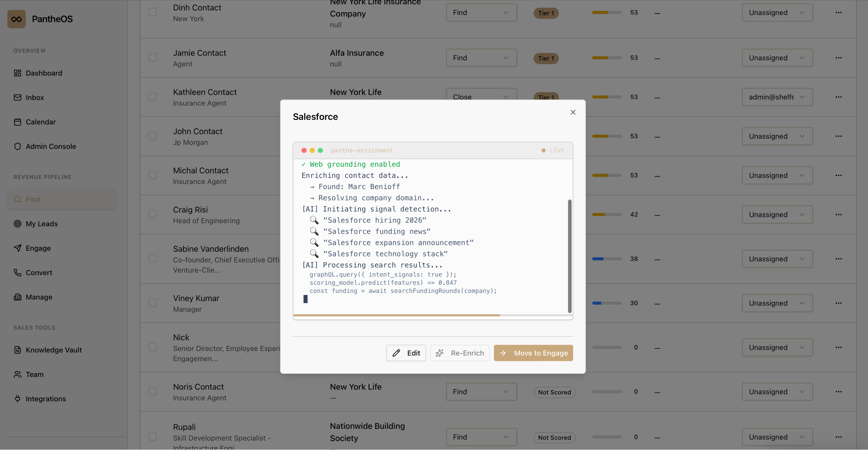868x472 pixels.
Task: Open Admin Console shield icon
Action: (x=18, y=146)
